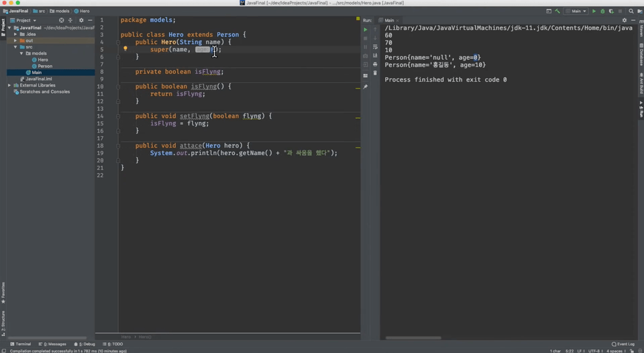The height and width of the screenshot is (353, 644).
Task: Expand the .idea folder
Action: (15, 34)
